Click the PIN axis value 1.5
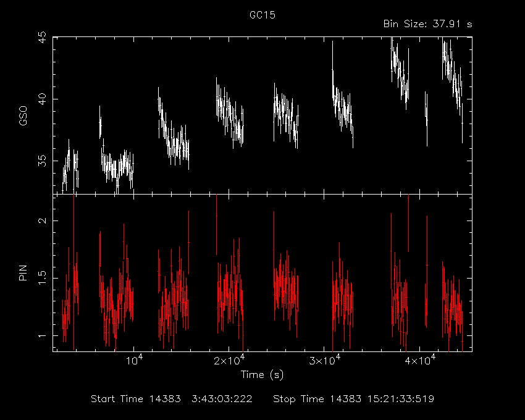525x420 pixels. [x=43, y=279]
